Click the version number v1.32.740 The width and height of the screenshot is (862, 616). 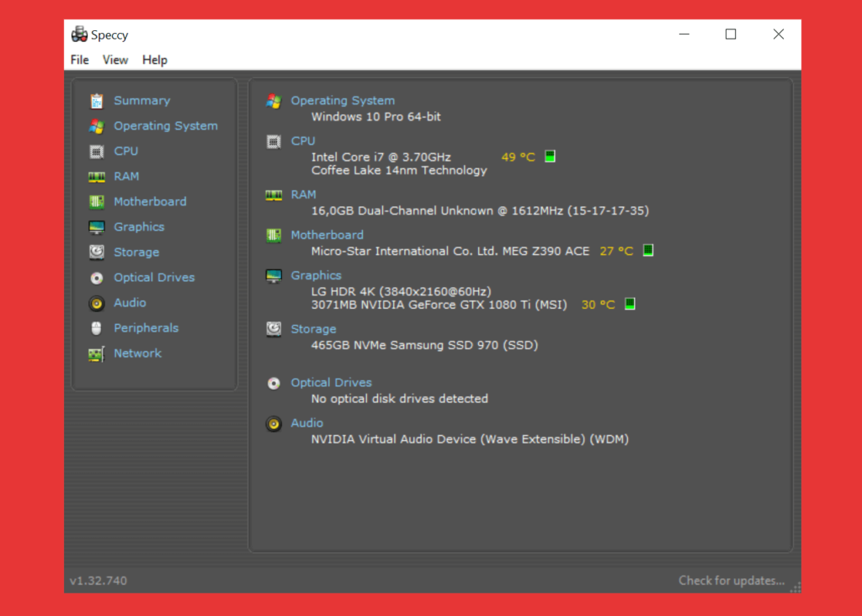point(98,581)
